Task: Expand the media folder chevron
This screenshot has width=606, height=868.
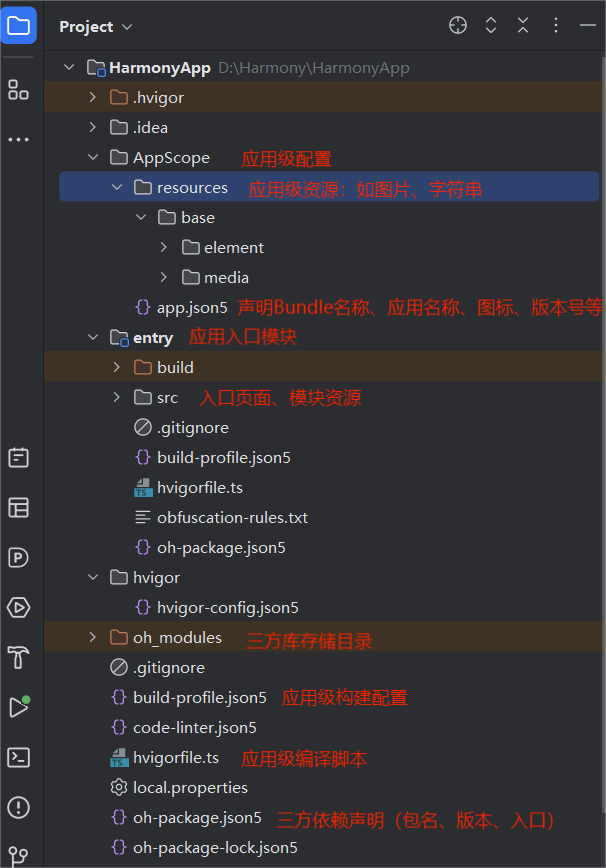Action: click(x=164, y=277)
